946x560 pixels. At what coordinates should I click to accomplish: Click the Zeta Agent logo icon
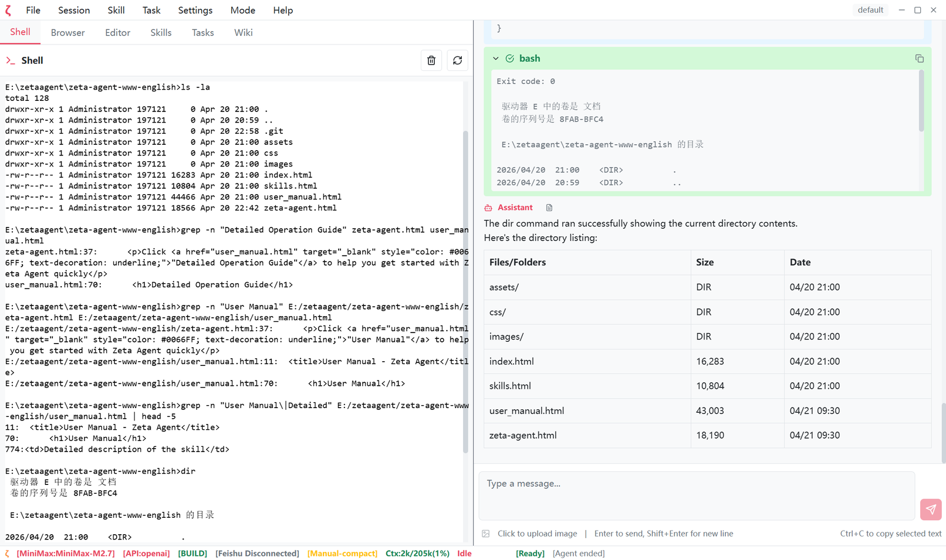pos(8,10)
